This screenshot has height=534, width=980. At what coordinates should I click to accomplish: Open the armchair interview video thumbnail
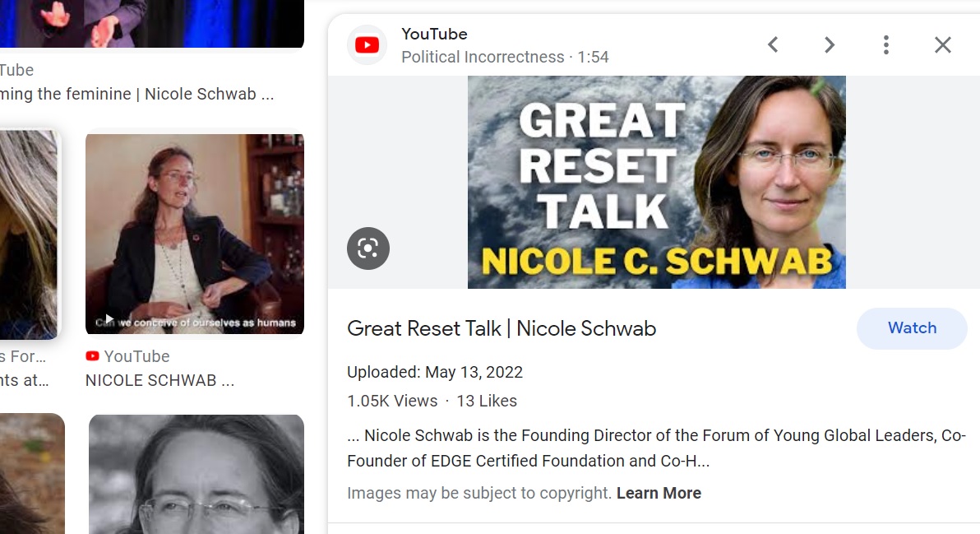tap(194, 234)
